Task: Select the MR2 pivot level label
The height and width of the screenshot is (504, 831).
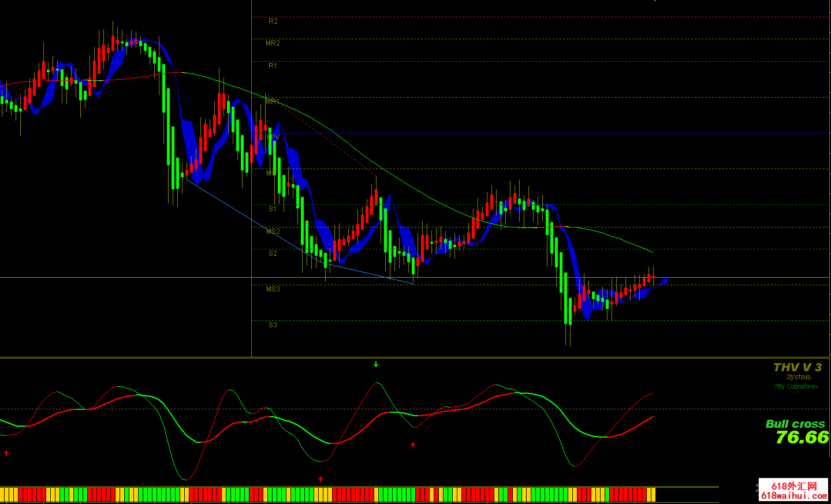Action: (x=273, y=43)
